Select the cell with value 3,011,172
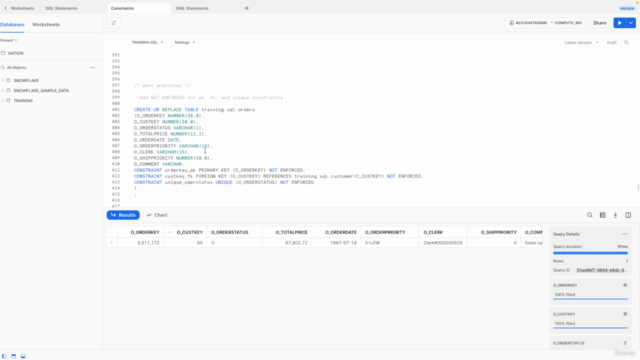 click(141, 243)
